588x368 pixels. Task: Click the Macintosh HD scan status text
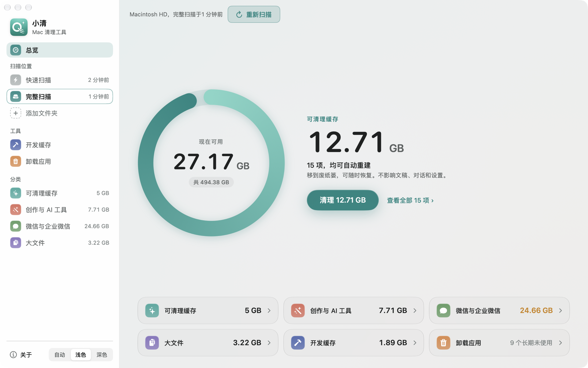pos(176,14)
